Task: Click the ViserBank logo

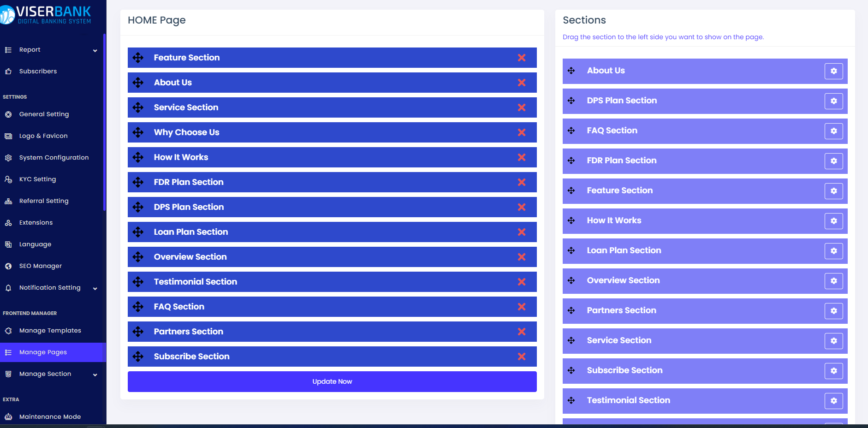Action: 46,15
